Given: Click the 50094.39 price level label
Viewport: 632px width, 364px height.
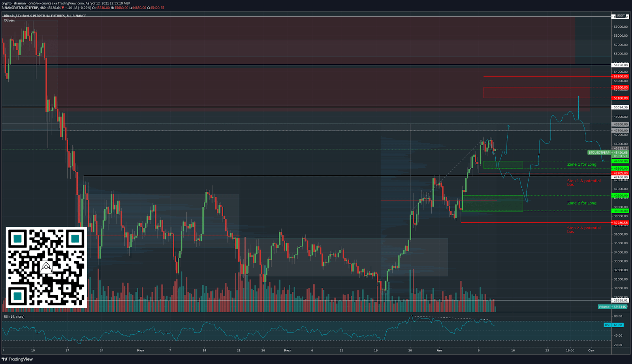Looking at the screenshot, I should 620,107.
